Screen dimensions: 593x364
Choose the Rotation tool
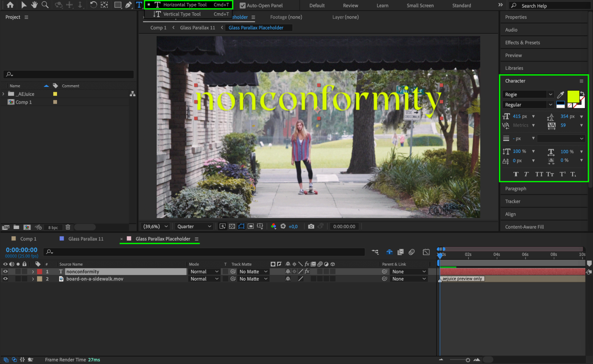pyautogui.click(x=93, y=5)
